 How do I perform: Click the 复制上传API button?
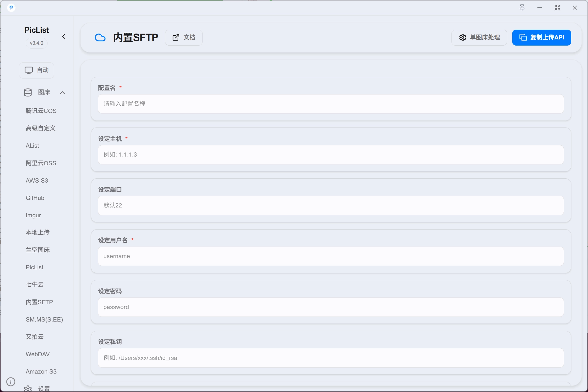coord(542,37)
